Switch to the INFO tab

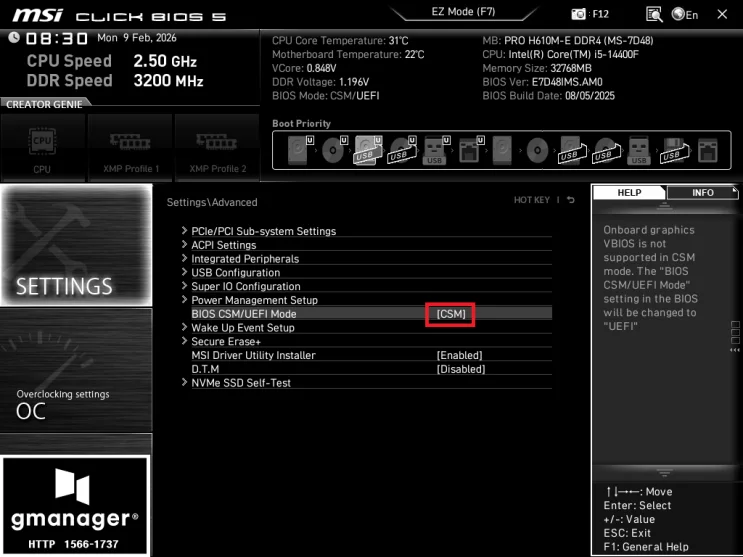pyautogui.click(x=702, y=192)
